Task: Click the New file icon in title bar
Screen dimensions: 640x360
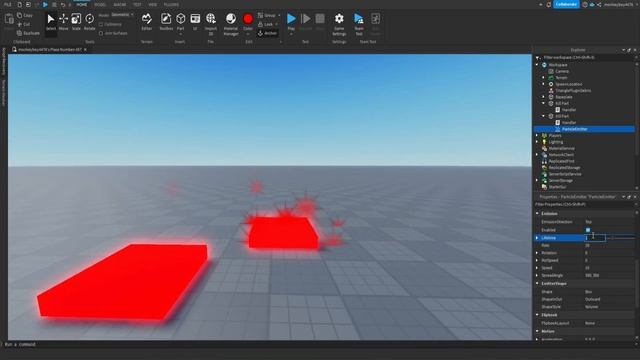Action: pos(19,4)
